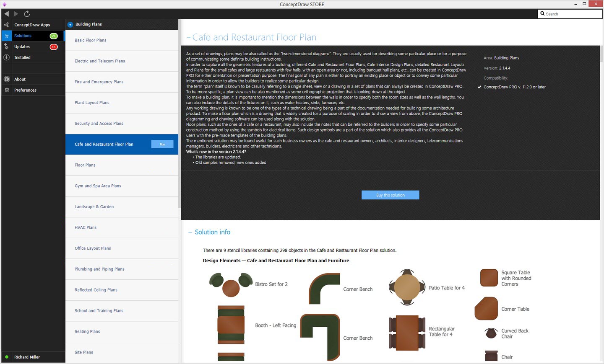Click the ConceptDraw Apps sidebar icon
Screen dimensions: 604x364
pos(6,25)
